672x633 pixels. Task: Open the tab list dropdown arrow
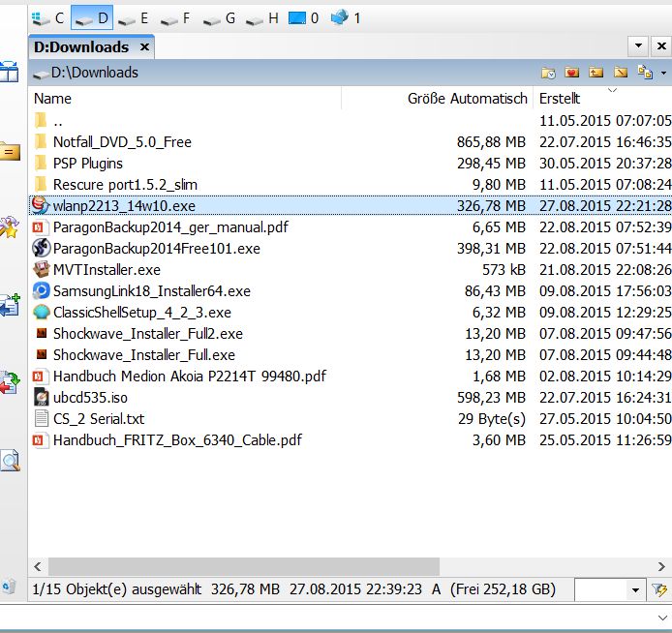638,45
